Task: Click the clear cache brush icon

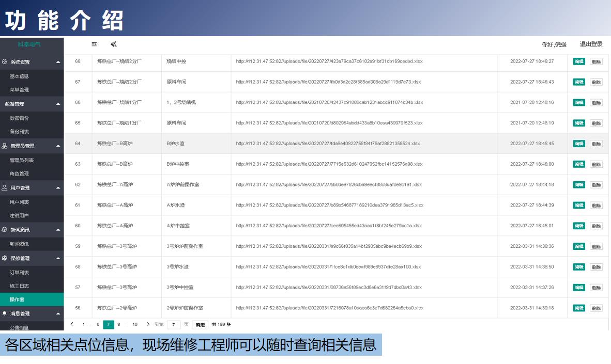Action: click(114, 44)
